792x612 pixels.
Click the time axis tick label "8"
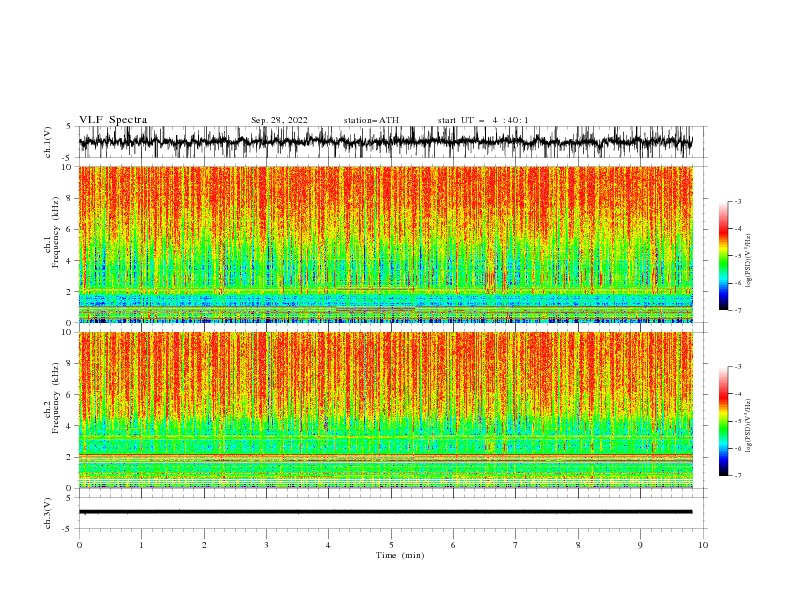coord(578,545)
